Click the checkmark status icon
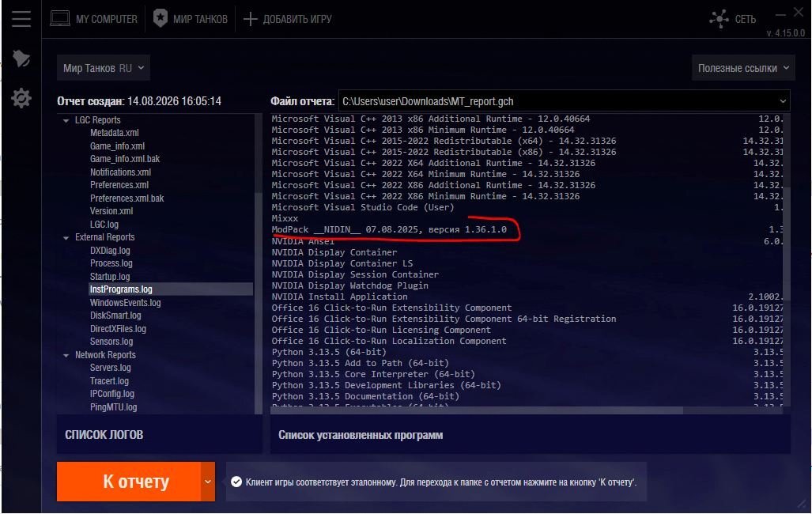The image size is (812, 514). click(236, 482)
